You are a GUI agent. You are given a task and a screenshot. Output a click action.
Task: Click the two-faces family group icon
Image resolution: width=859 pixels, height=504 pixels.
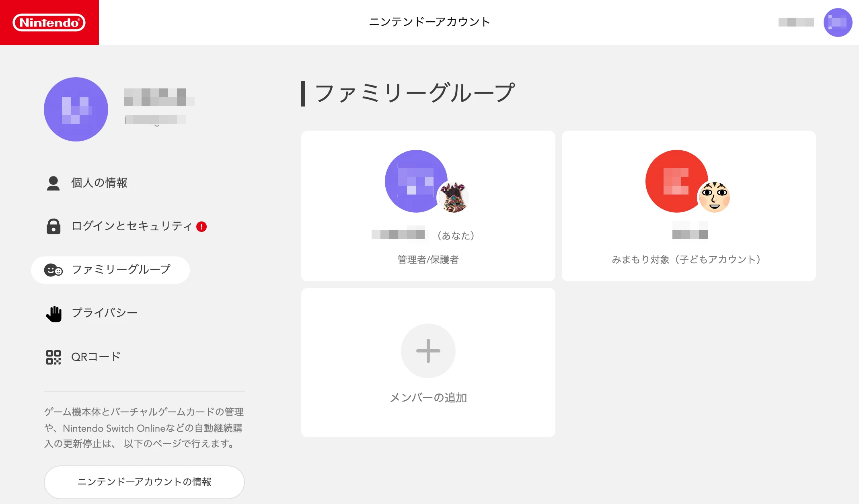pyautogui.click(x=53, y=270)
